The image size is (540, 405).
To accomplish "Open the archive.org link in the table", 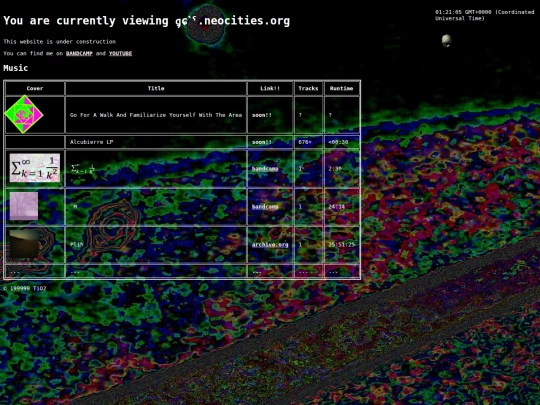I will (x=270, y=245).
